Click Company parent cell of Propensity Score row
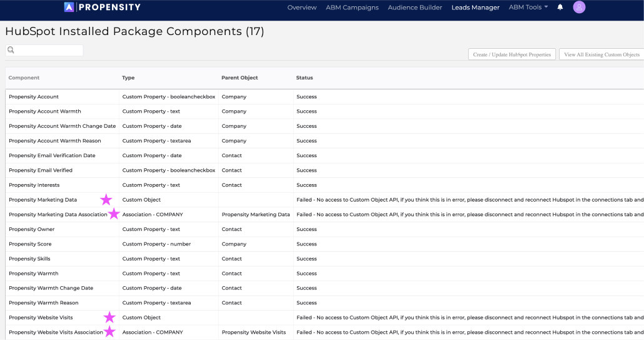This screenshot has width=644, height=340. [234, 244]
